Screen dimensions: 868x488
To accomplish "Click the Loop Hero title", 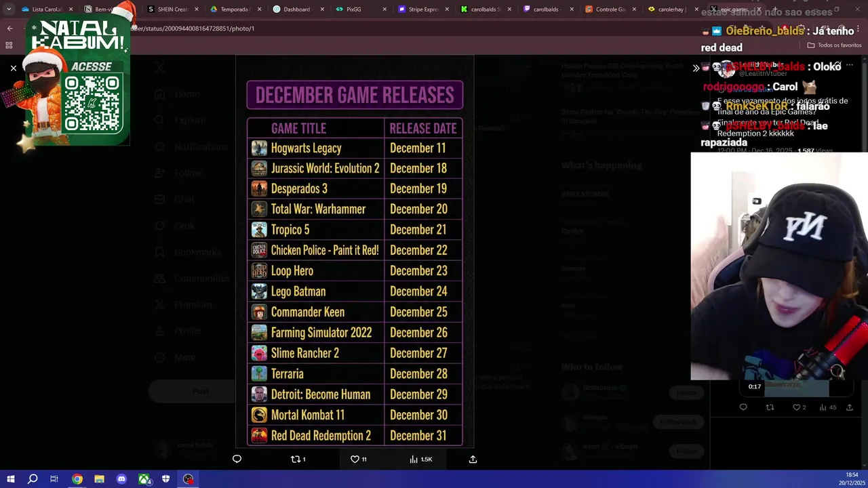I will (292, 271).
